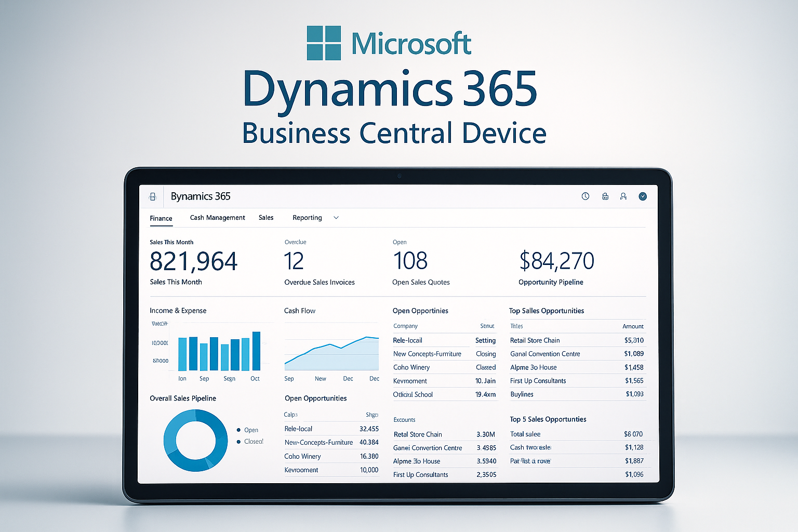Switch to the Cash Management tab

pyautogui.click(x=217, y=217)
